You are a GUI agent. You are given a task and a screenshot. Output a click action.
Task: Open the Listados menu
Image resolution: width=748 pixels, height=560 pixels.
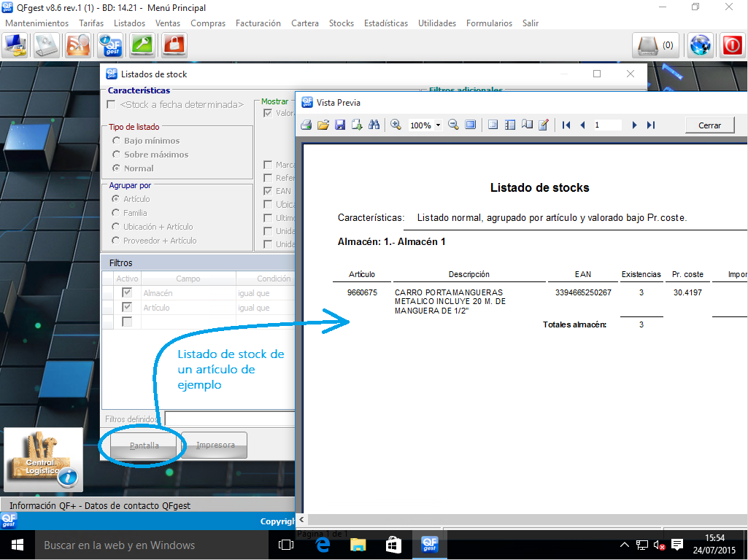click(x=129, y=23)
